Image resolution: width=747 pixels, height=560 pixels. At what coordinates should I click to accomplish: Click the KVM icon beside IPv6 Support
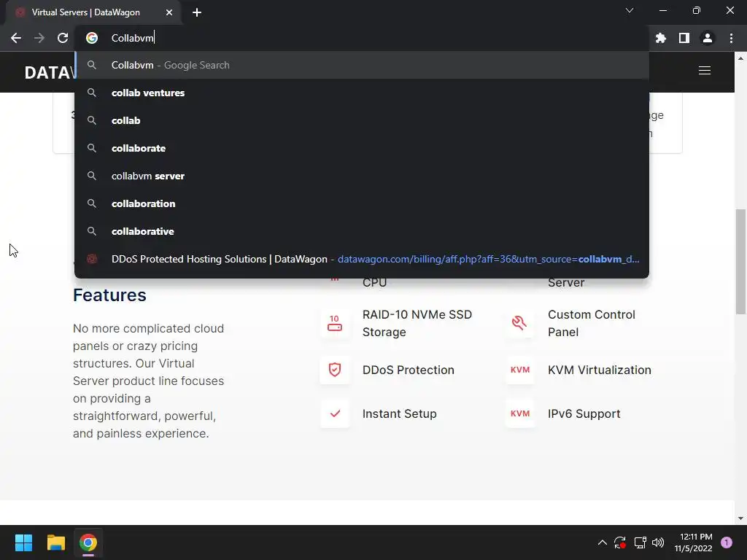tap(519, 413)
